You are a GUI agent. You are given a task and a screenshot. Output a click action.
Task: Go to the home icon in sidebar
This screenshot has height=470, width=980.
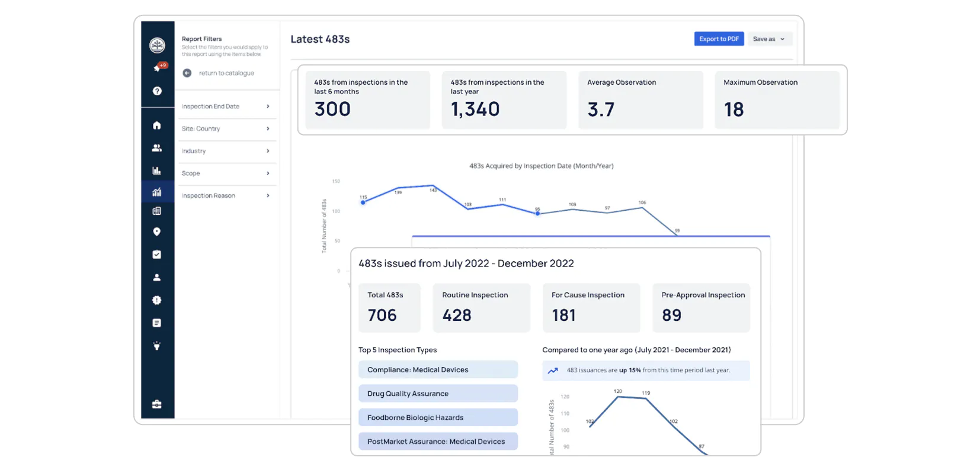(x=157, y=125)
